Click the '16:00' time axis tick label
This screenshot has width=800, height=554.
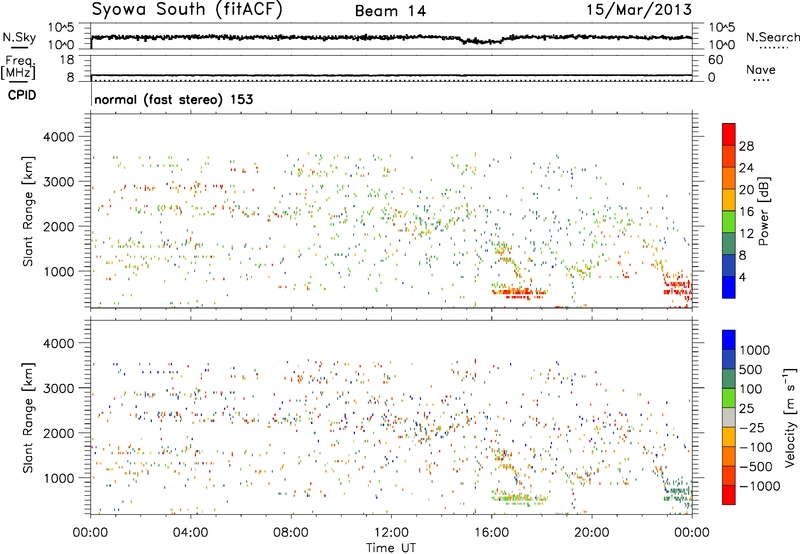tap(491, 533)
